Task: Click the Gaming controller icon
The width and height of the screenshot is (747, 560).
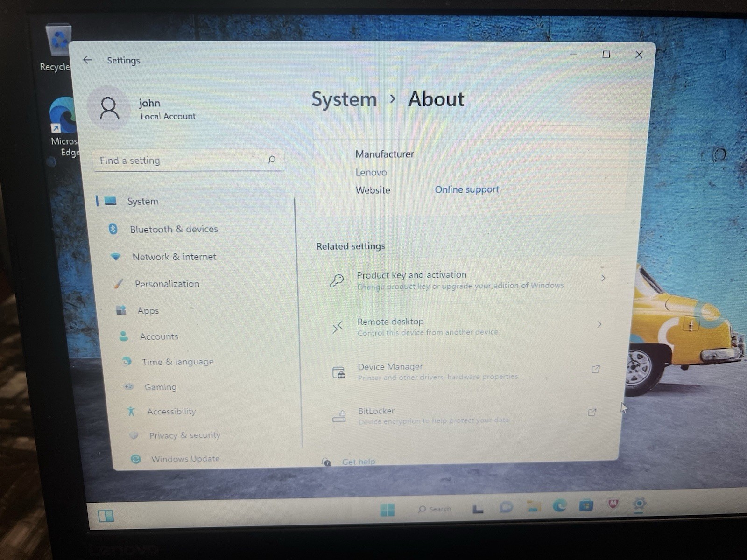Action: 129,386
